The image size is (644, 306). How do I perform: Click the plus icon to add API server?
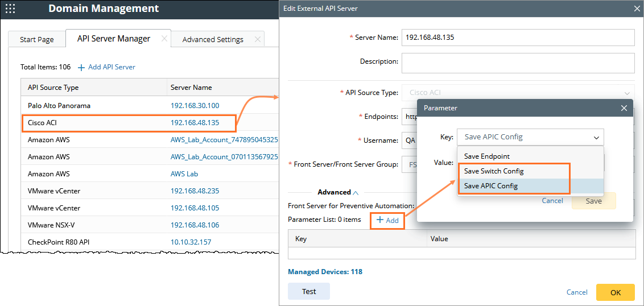(x=81, y=67)
